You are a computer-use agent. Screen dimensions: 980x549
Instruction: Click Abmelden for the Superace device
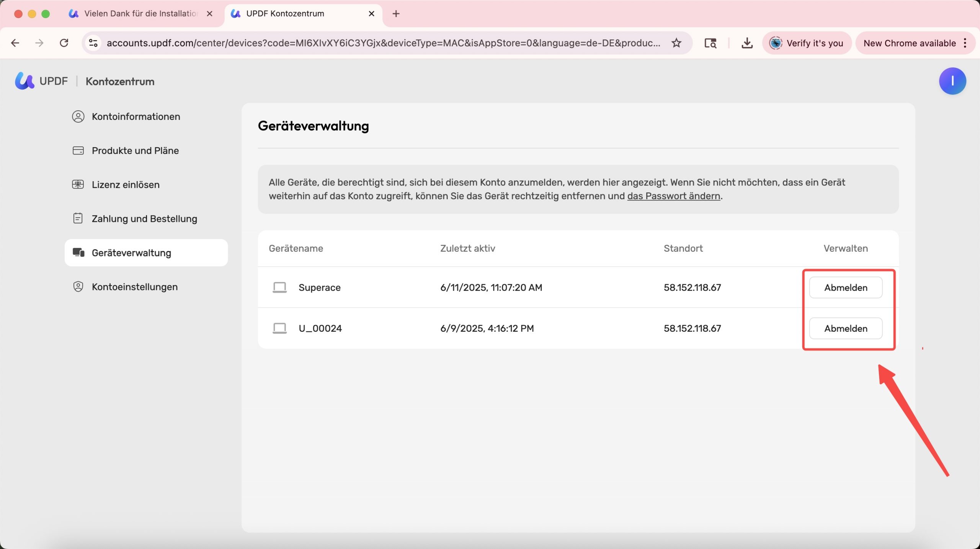pyautogui.click(x=846, y=287)
